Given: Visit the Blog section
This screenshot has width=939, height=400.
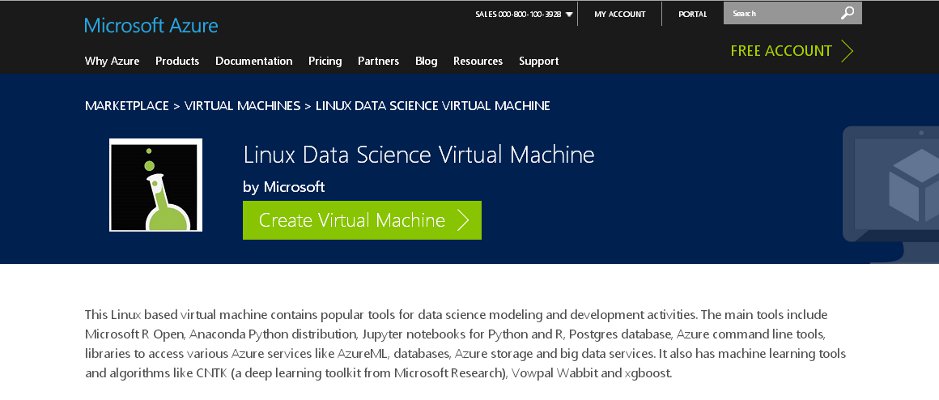Looking at the screenshot, I should pyautogui.click(x=426, y=61).
